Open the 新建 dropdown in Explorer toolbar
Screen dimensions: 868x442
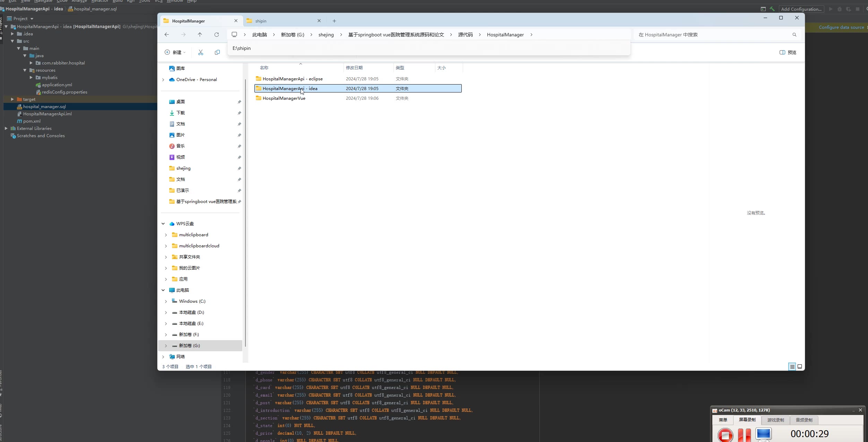click(175, 52)
